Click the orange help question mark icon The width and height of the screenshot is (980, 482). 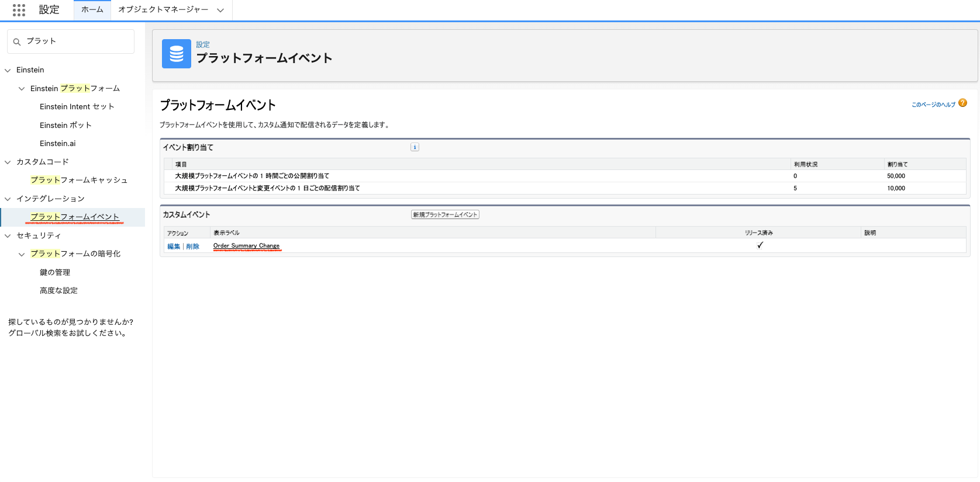pyautogui.click(x=962, y=103)
